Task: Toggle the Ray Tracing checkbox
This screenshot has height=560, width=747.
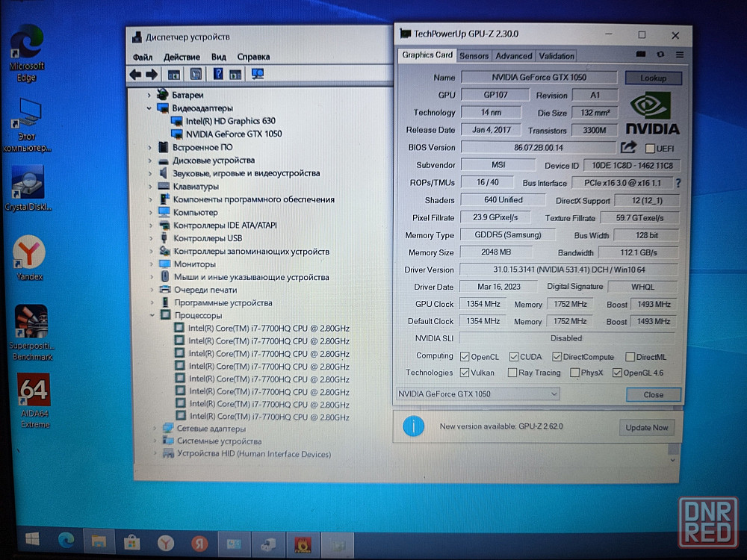Action: [x=512, y=373]
